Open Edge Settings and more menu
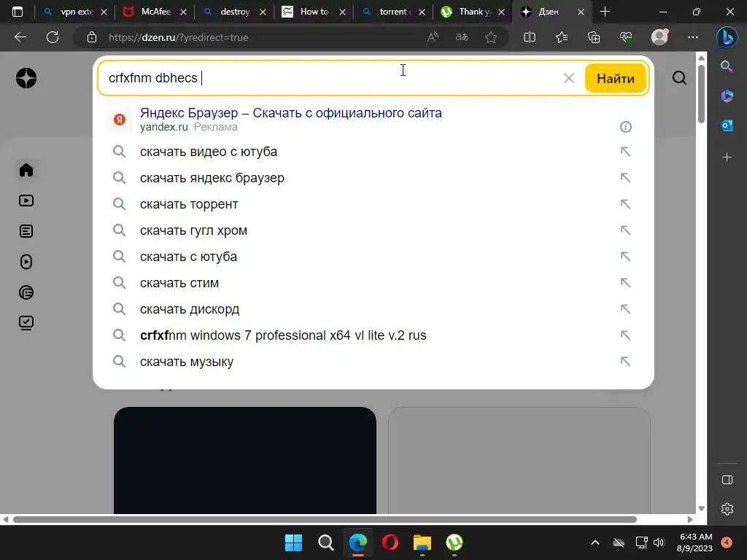This screenshot has width=747, height=560. coord(693,37)
